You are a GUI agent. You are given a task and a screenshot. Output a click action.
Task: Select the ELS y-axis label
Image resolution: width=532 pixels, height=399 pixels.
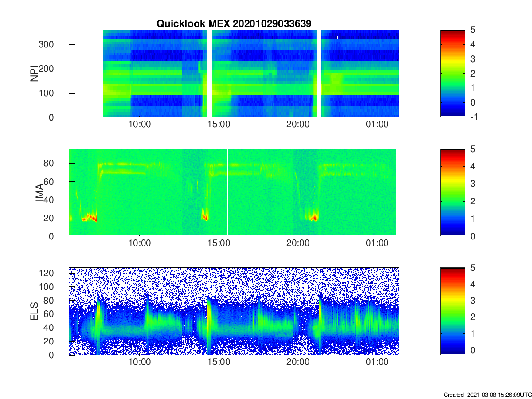click(x=34, y=311)
